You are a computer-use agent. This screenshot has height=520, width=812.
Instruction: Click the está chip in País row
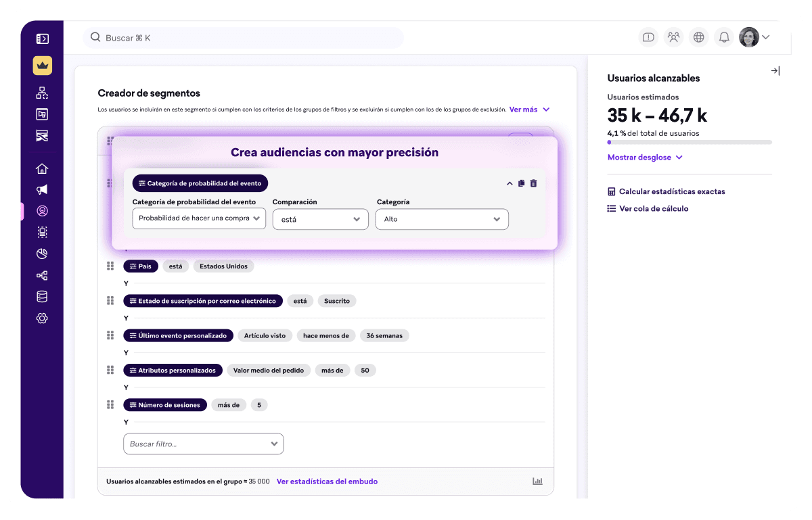[175, 266]
